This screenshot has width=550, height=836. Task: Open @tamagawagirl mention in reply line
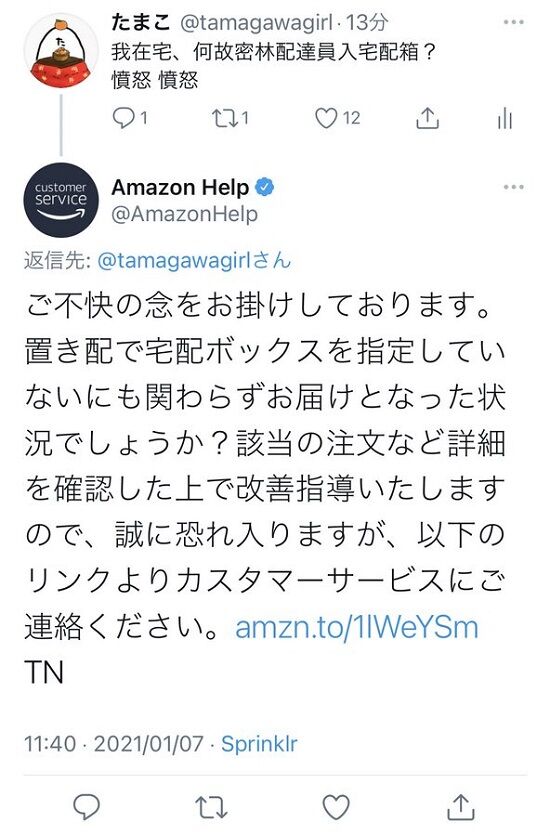pyautogui.click(x=195, y=261)
